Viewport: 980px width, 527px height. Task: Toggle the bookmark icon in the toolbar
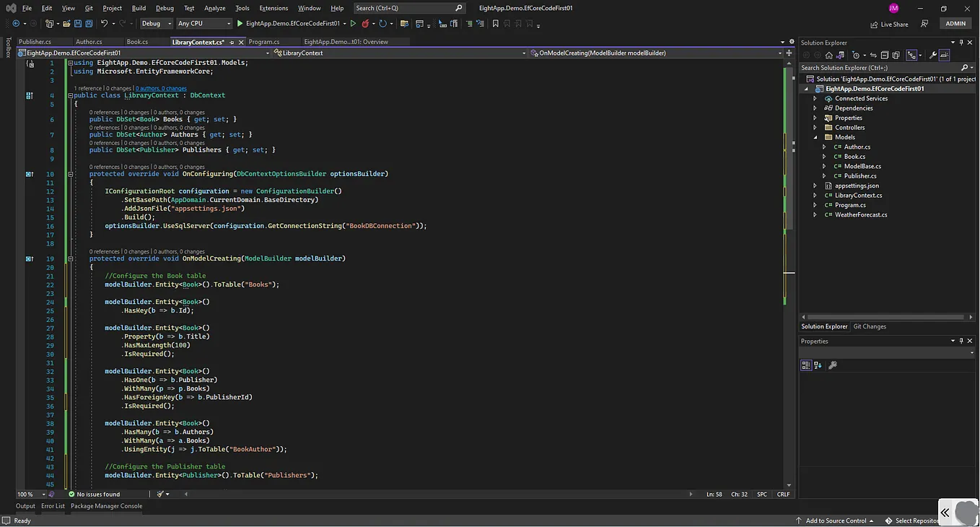[x=495, y=23]
